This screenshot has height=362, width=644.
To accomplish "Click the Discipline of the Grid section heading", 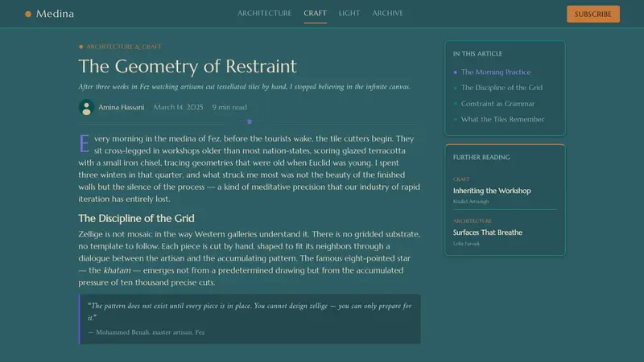I will click(136, 218).
